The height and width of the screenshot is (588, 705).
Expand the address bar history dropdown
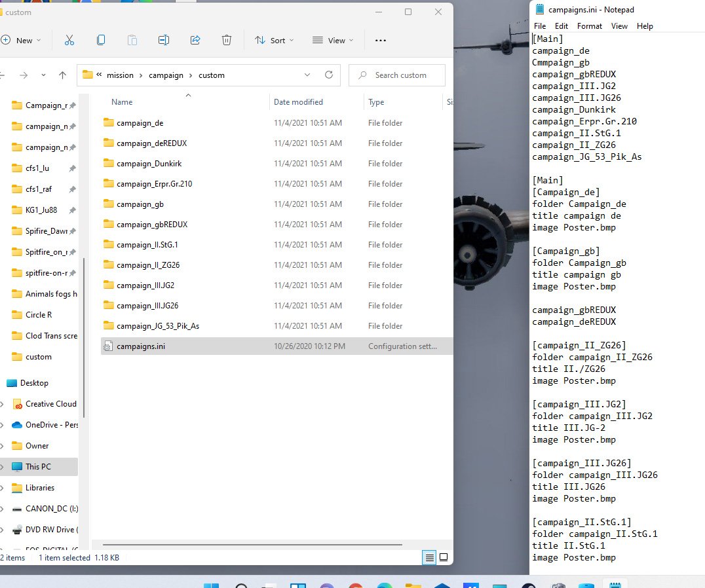tap(307, 75)
